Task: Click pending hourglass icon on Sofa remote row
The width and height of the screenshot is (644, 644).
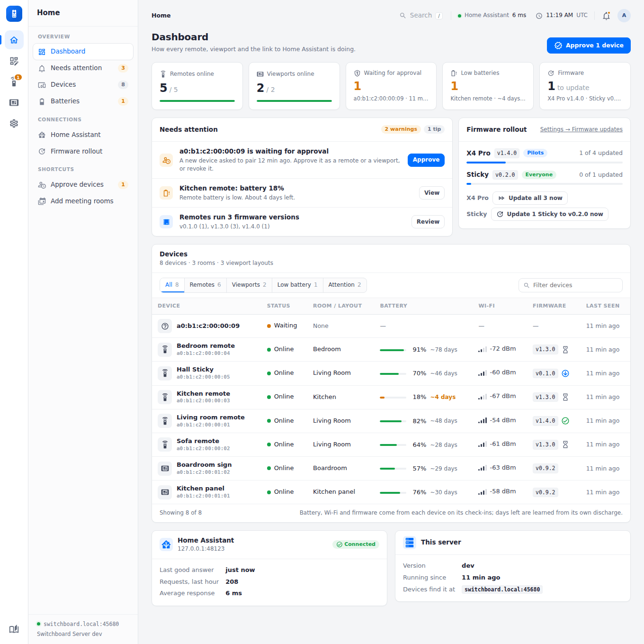Action: (565, 444)
